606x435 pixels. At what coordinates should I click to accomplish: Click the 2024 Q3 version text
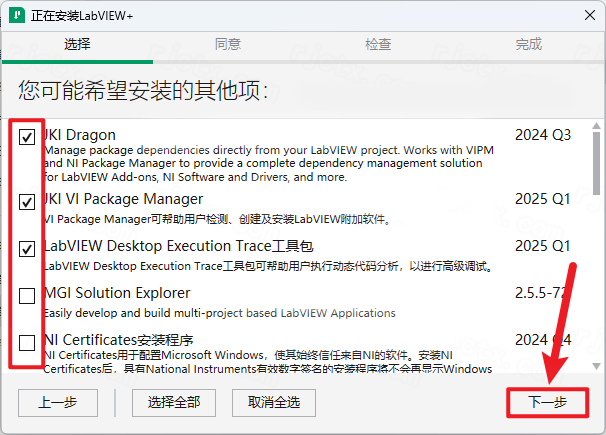(x=543, y=135)
